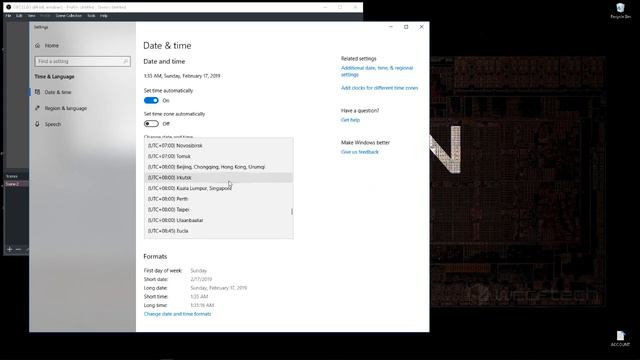Minimize the Settings window
Viewport: 640px width, 360px height.
pos(391,27)
